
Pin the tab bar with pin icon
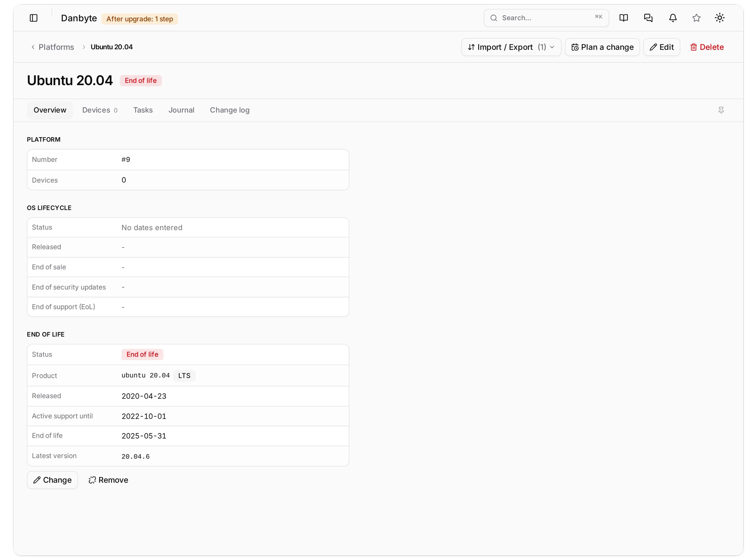[721, 110]
